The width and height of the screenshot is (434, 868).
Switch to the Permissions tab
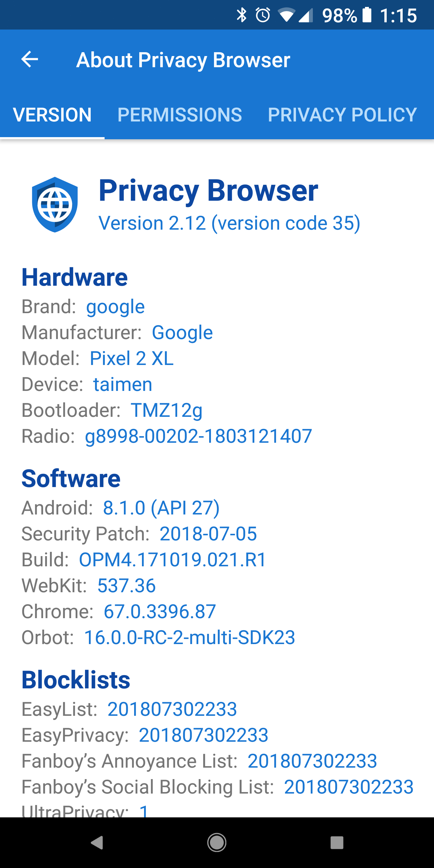pos(180,115)
